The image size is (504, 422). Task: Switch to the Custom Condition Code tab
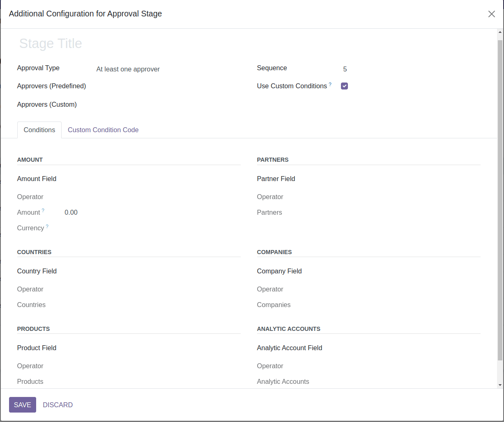[x=103, y=130]
